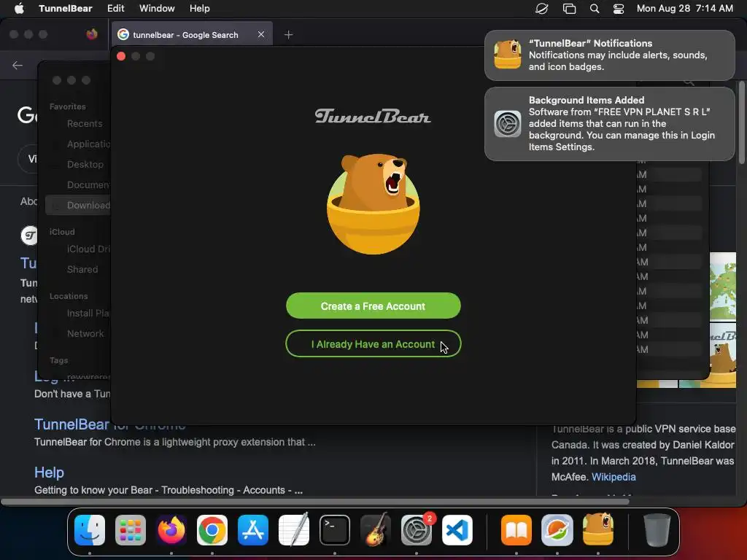This screenshot has width=747, height=560.
Task: Click the Firefox icon in browser tab strip
Action: [91, 34]
